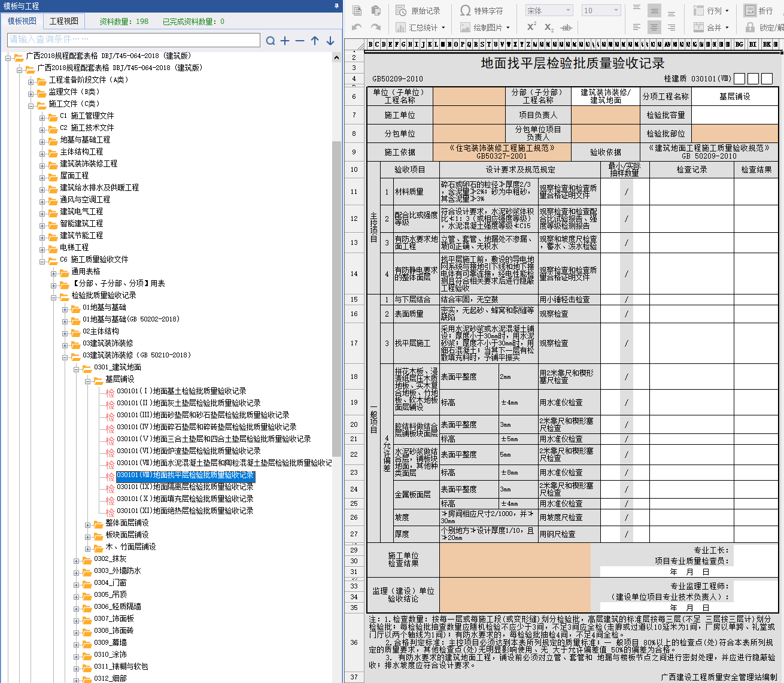Select 0309_幕墙 folder
The height and width of the screenshot is (683, 784).
[x=110, y=642]
